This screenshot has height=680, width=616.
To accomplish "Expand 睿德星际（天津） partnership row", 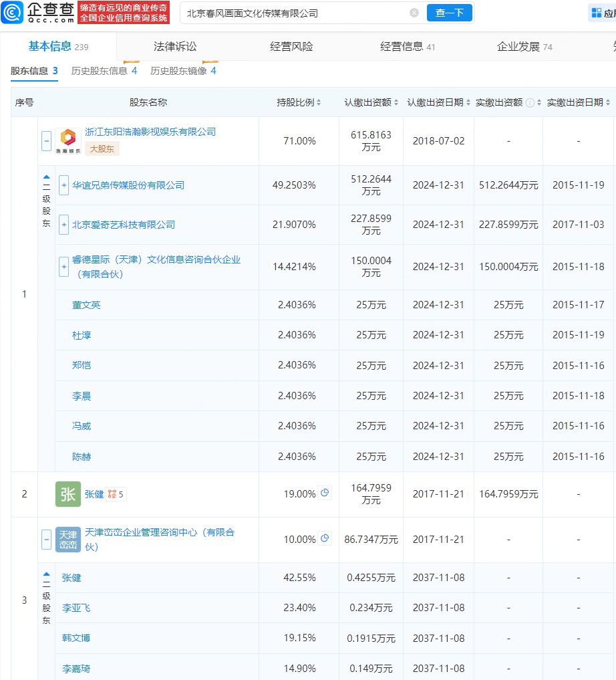I will tap(63, 267).
